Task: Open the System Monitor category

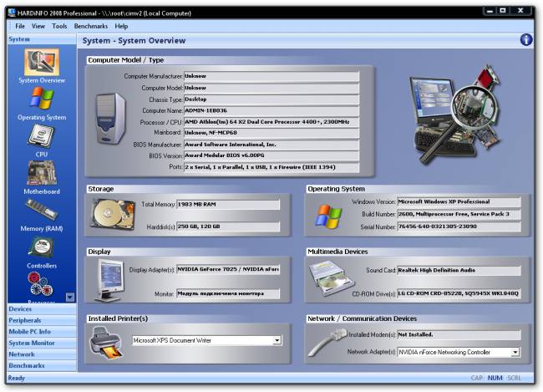Action: click(32, 344)
